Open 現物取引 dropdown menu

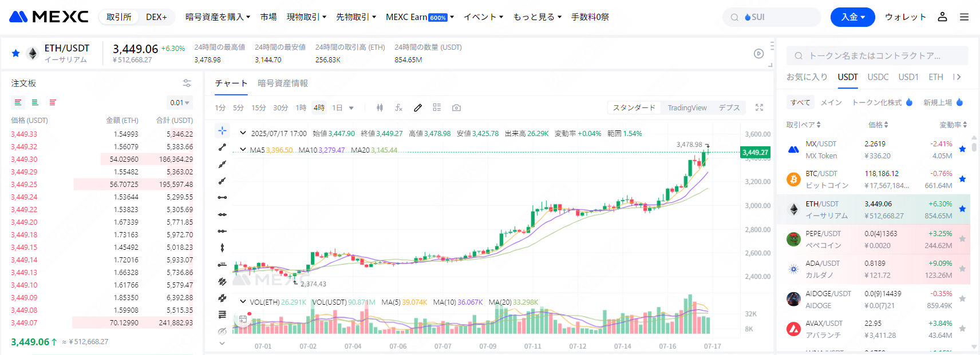click(307, 17)
